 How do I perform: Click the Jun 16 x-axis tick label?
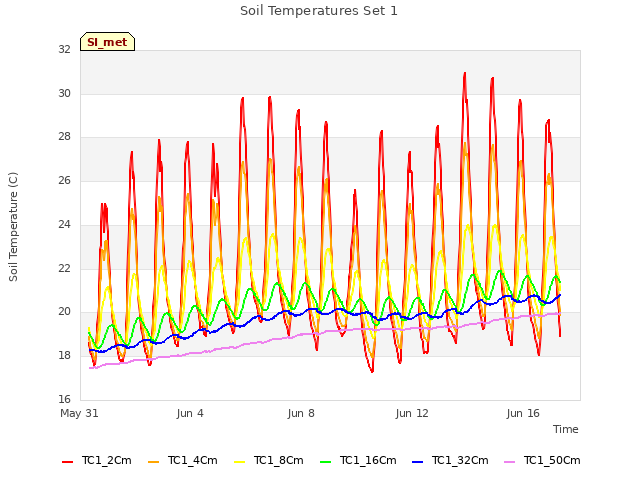point(523,413)
